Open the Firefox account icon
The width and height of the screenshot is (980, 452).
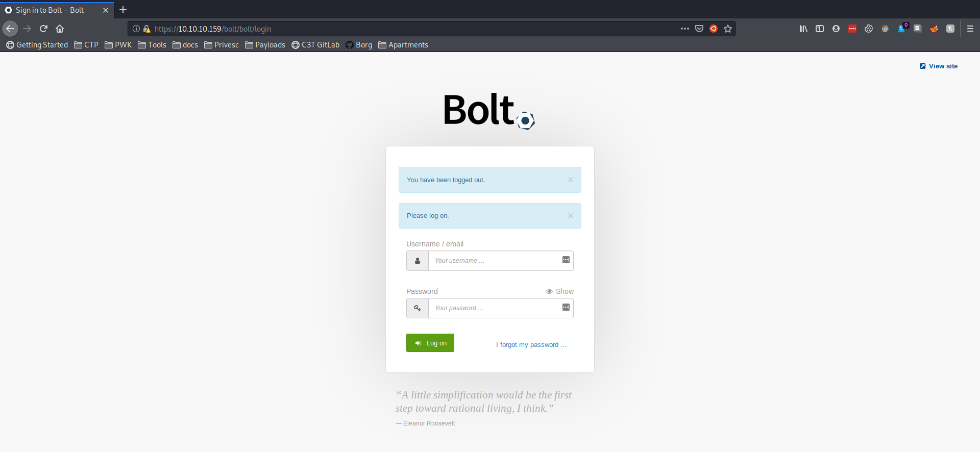click(x=836, y=29)
